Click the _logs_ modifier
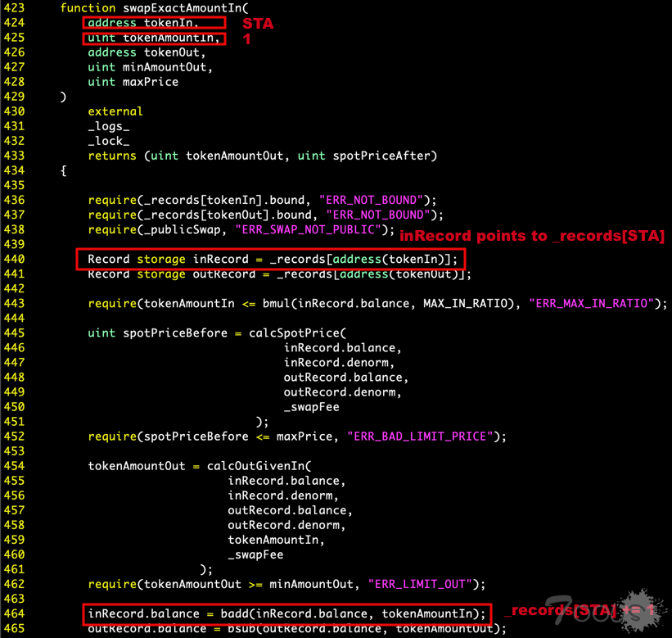The width and height of the screenshot is (672, 638). click(109, 126)
